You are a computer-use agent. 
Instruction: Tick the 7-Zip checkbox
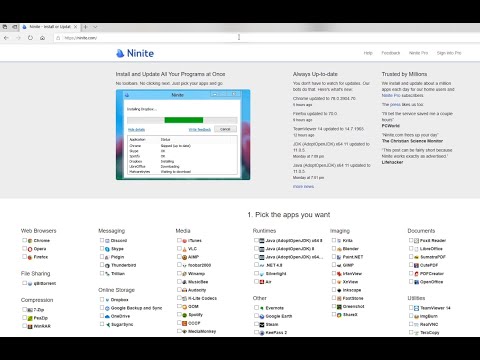tap(24, 309)
